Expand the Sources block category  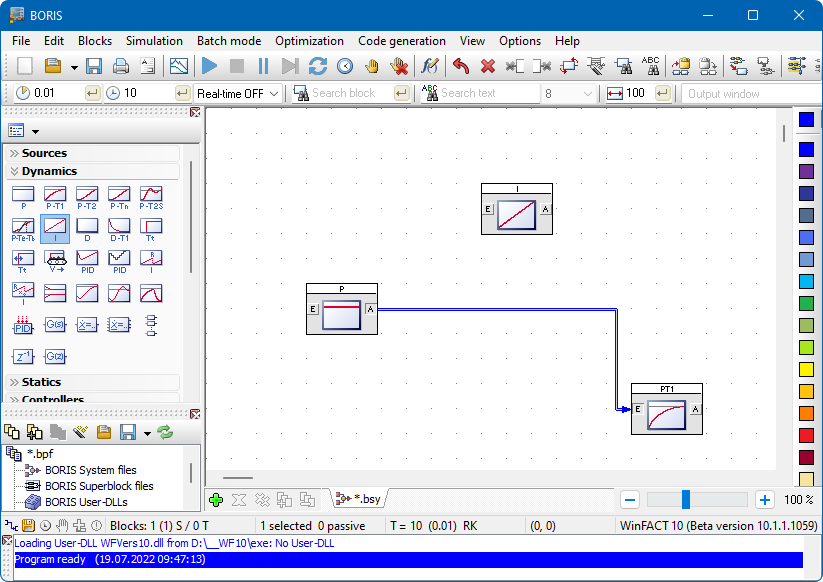[x=92, y=153]
